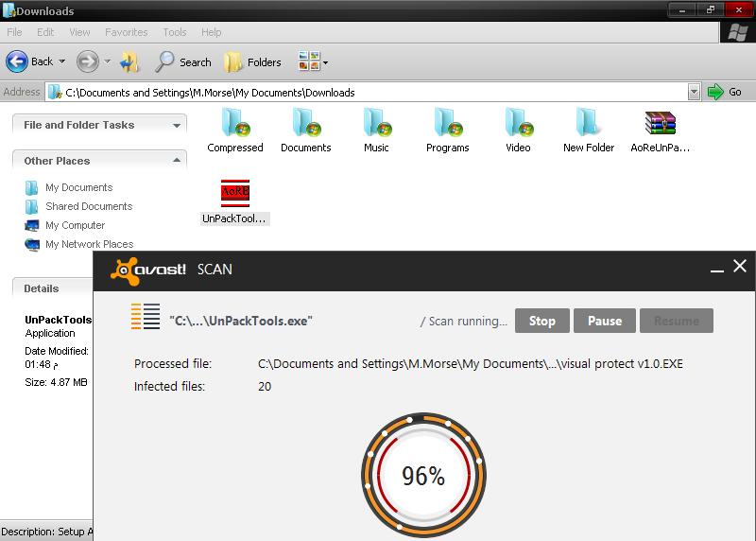Click the Forward arrow icon

(88, 61)
